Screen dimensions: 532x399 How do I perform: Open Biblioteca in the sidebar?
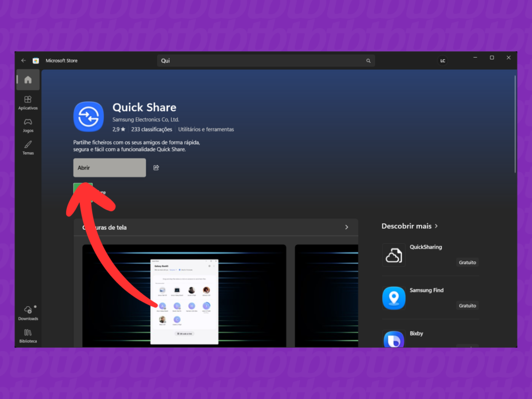coord(28,336)
